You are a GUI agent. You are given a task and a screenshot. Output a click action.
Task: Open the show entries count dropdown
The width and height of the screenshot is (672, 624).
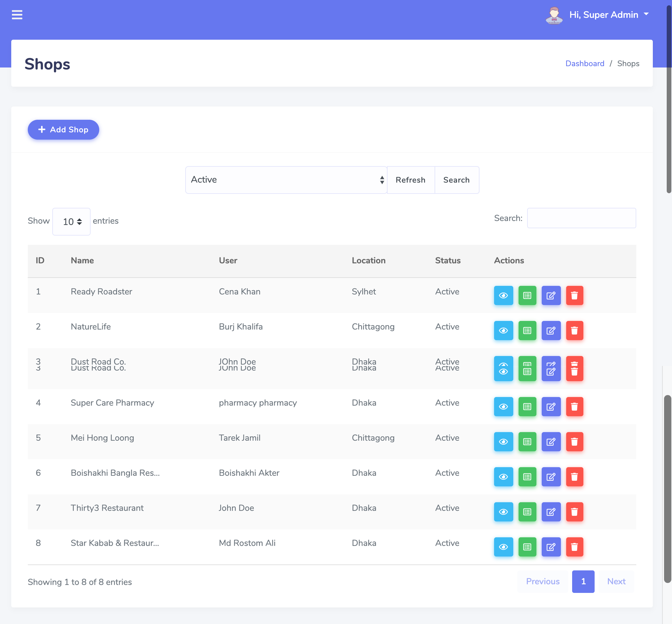click(x=71, y=221)
